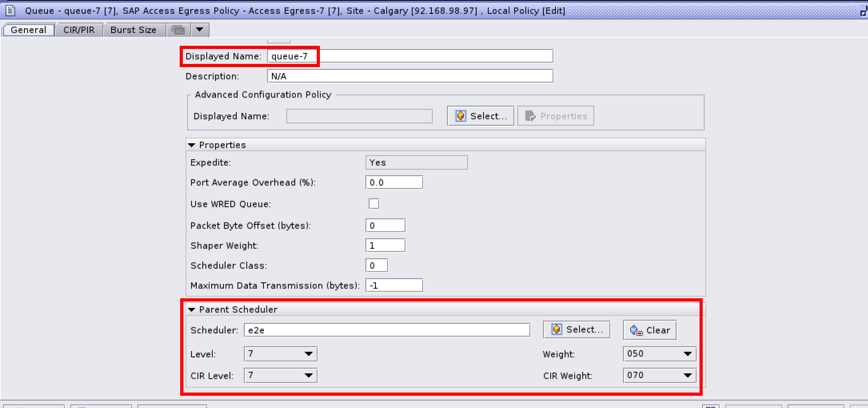
Task: Select the General tab
Action: (28, 30)
